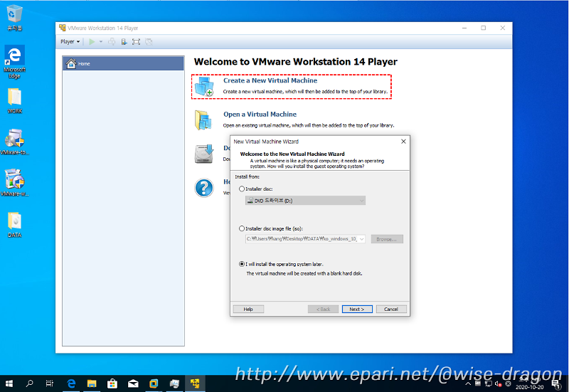This screenshot has height=392, width=569.
Task: Click the Open a Virtual Machine link
Action: (260, 115)
